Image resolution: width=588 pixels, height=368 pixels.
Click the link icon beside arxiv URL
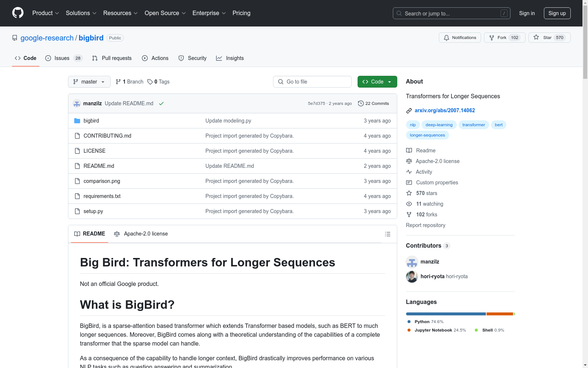point(409,110)
